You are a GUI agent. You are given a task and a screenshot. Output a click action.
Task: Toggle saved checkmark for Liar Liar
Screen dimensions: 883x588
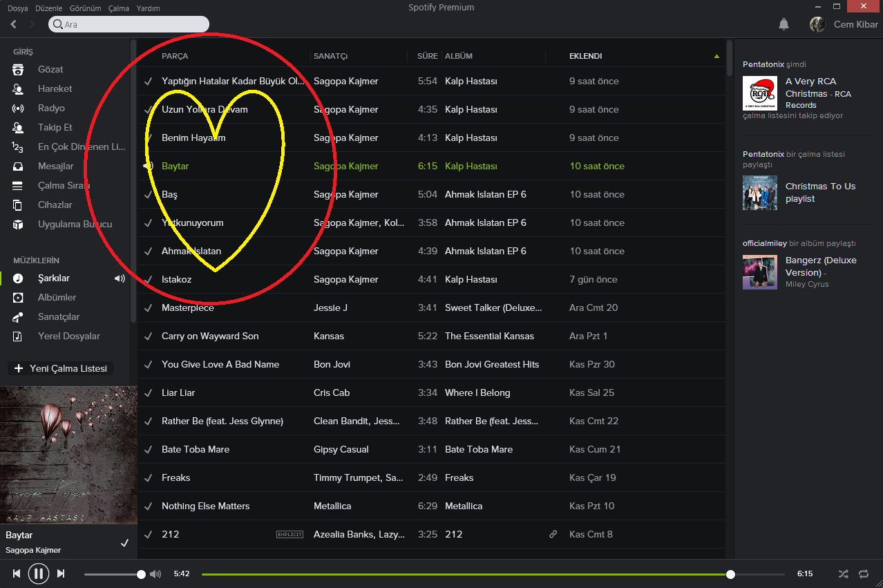tap(148, 392)
